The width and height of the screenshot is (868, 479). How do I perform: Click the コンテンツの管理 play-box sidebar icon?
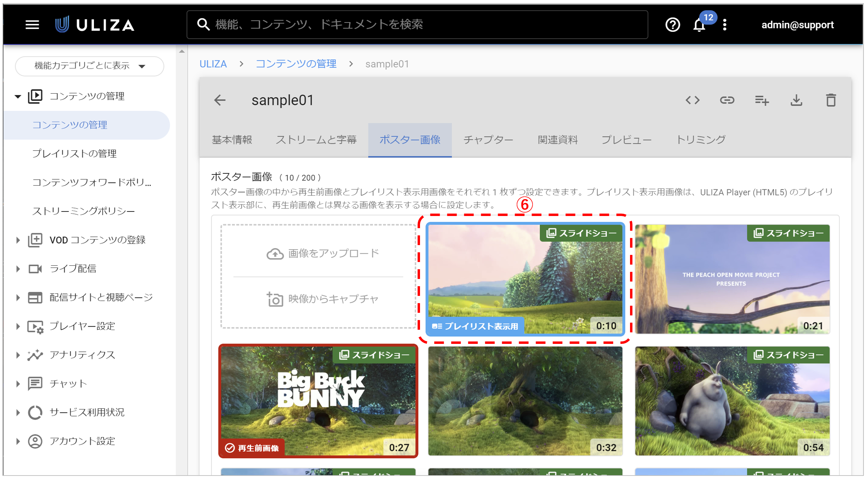pyautogui.click(x=35, y=96)
